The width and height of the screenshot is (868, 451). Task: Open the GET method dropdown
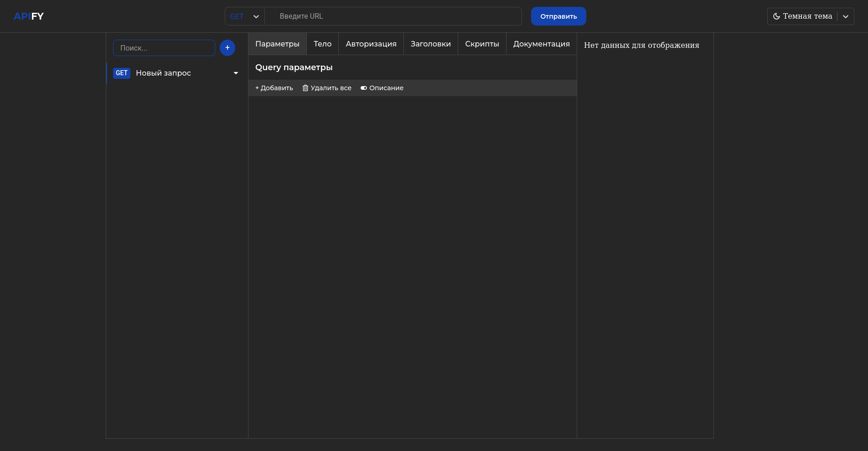pyautogui.click(x=245, y=16)
